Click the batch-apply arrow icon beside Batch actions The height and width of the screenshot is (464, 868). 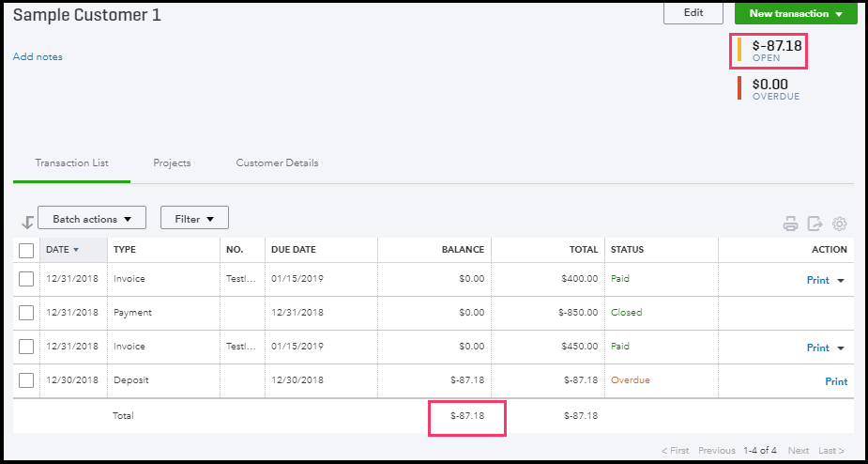coord(27,222)
